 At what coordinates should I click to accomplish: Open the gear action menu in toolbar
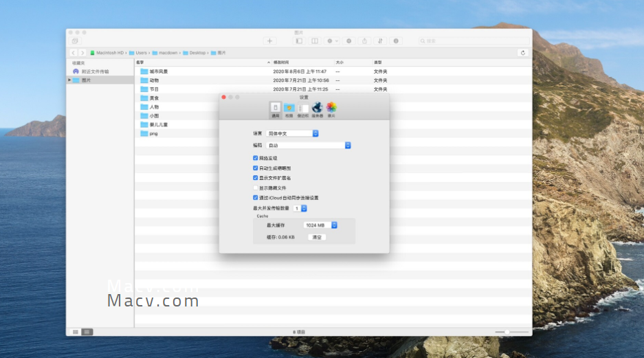(331, 41)
